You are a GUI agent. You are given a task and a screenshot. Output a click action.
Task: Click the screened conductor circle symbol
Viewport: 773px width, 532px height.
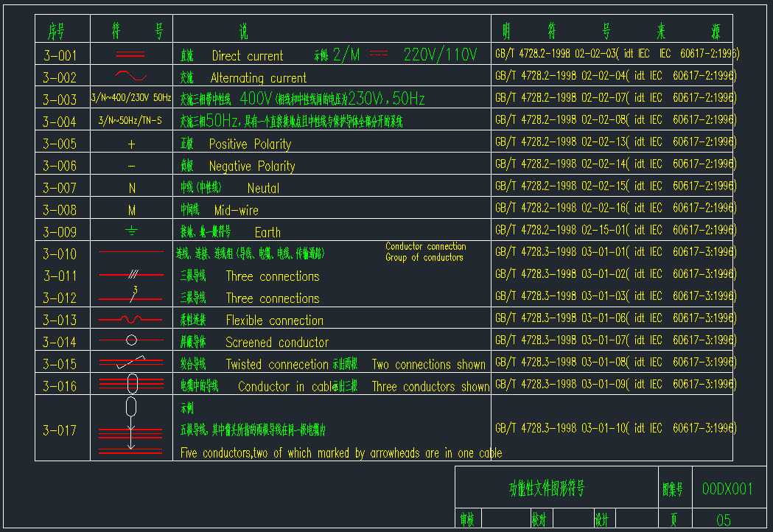coord(131,340)
